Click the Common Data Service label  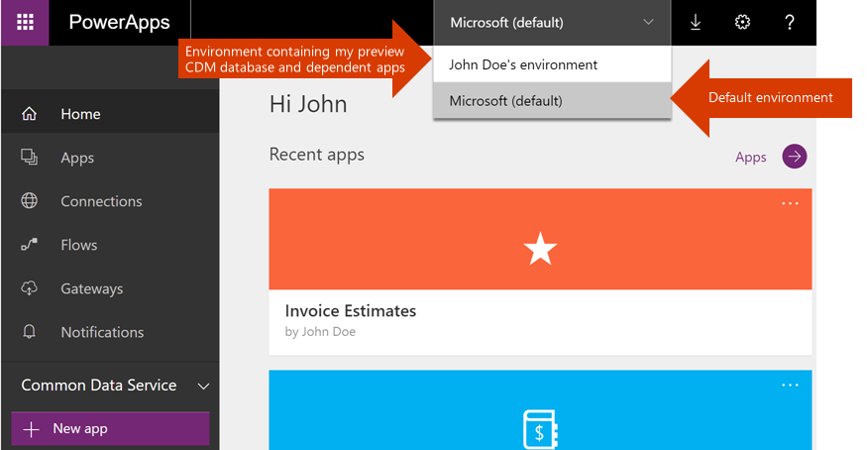pyautogui.click(x=98, y=386)
